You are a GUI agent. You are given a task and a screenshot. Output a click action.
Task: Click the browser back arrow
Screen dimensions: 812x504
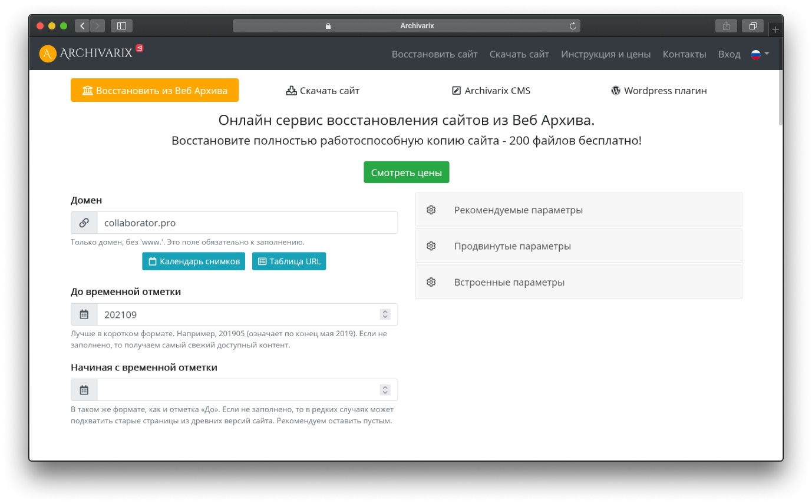pos(82,26)
